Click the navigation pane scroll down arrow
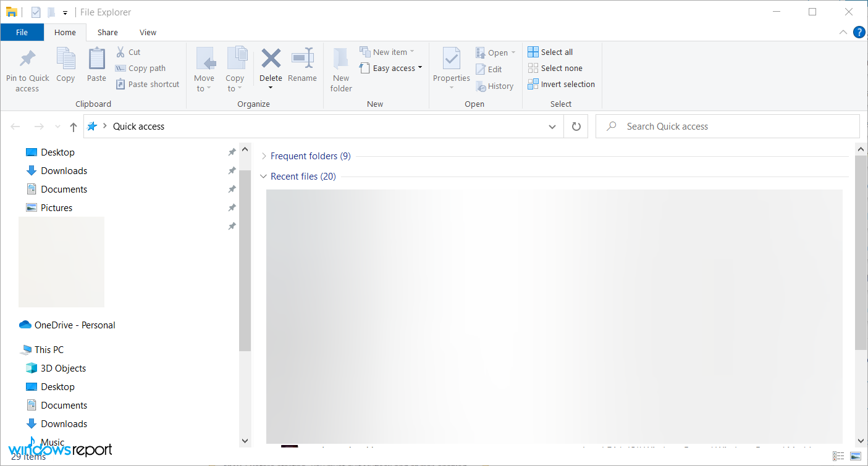868x466 pixels. (x=245, y=441)
